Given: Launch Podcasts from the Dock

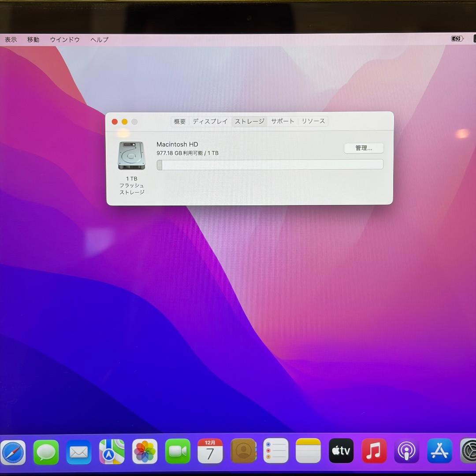Looking at the screenshot, I should tap(406, 451).
